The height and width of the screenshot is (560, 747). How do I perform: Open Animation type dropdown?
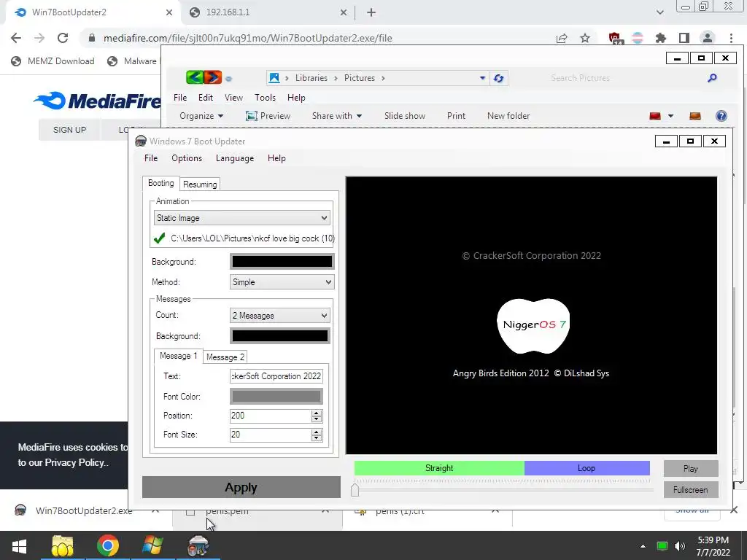tap(242, 218)
